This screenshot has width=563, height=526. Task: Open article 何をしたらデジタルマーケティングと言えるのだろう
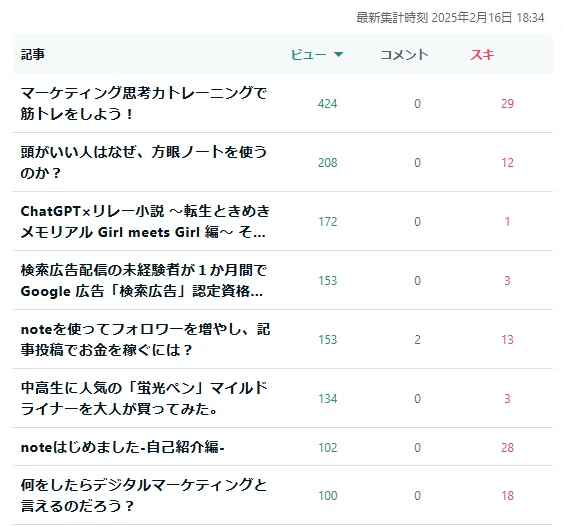click(144, 495)
